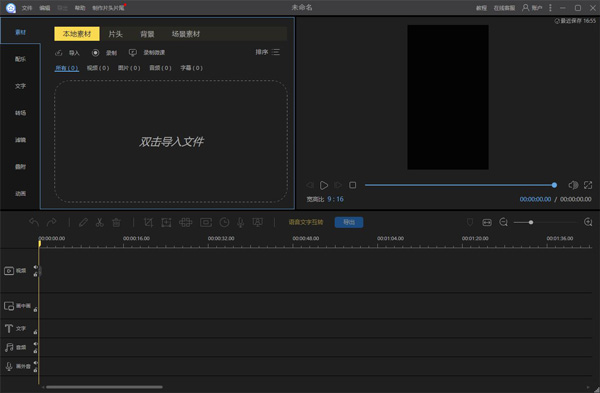
Task: Mute the 视频 track
Action: 36,267
